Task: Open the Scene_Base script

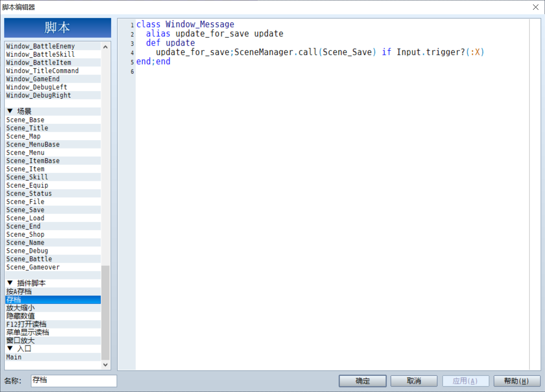Action: pyautogui.click(x=53, y=120)
